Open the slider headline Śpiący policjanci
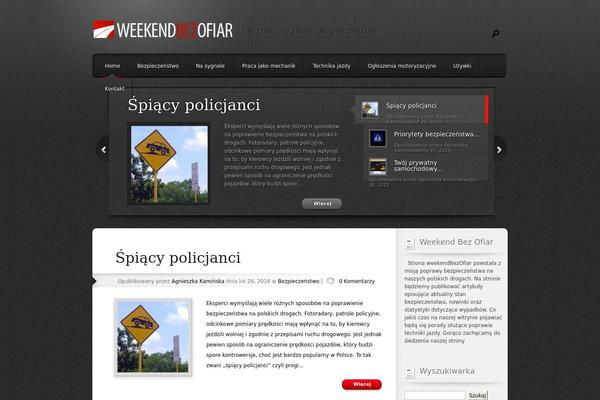 [194, 105]
